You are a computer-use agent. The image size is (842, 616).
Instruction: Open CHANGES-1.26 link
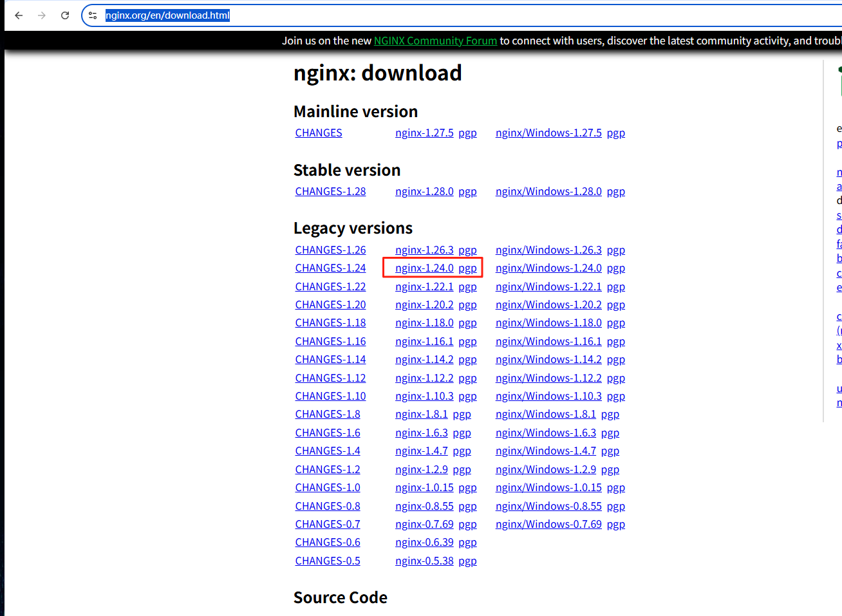pos(330,250)
